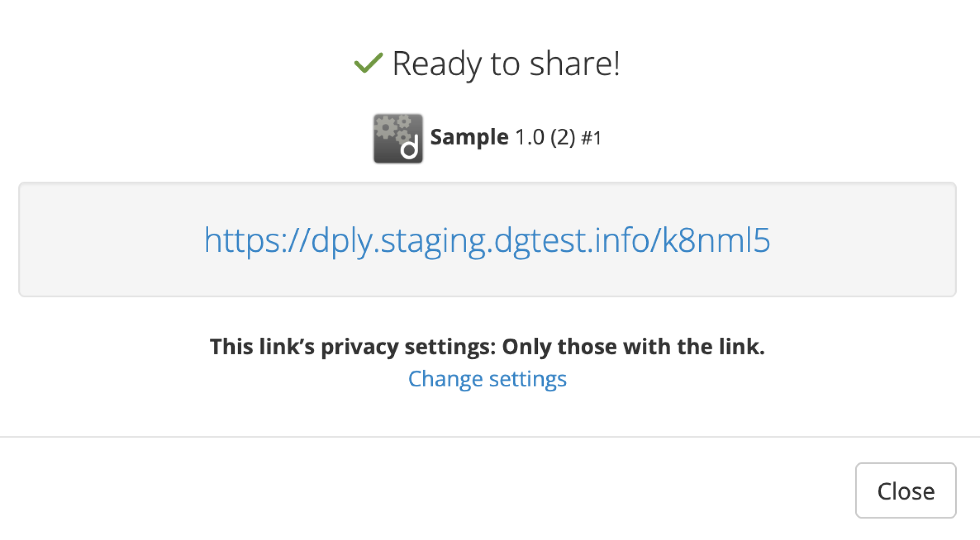Click the checkmark beside 'Ready to share!'

coord(369,64)
